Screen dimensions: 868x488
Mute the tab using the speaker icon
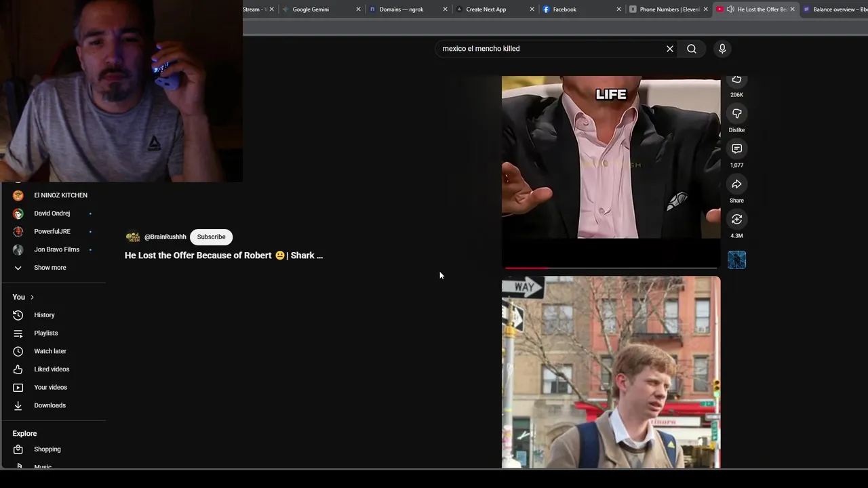point(730,9)
